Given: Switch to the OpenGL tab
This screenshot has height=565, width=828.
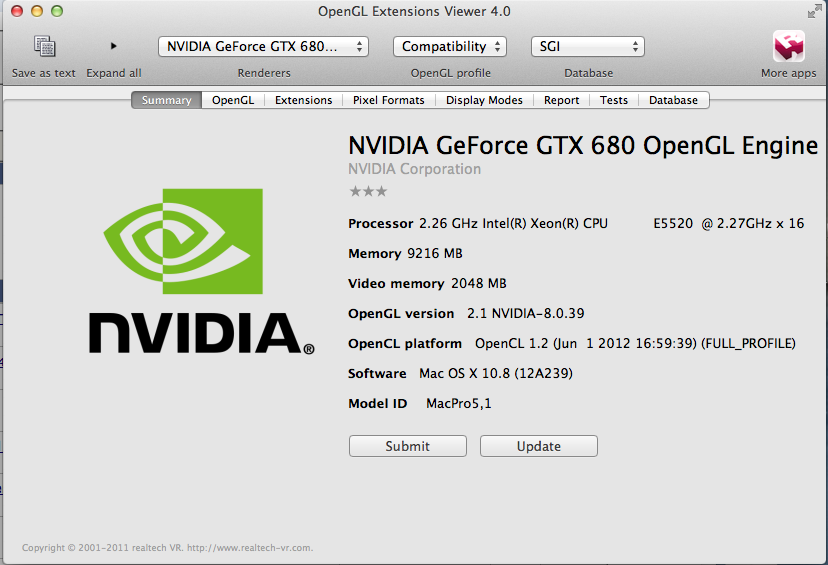Looking at the screenshot, I should click(233, 100).
